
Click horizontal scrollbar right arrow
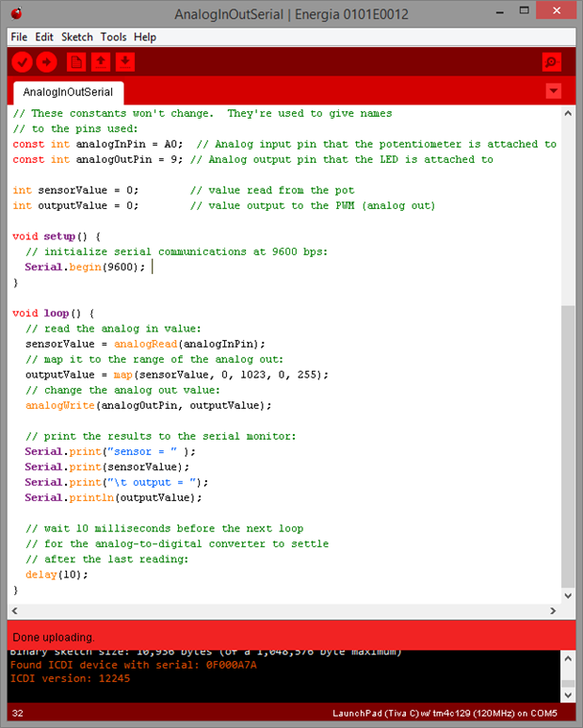point(553,610)
